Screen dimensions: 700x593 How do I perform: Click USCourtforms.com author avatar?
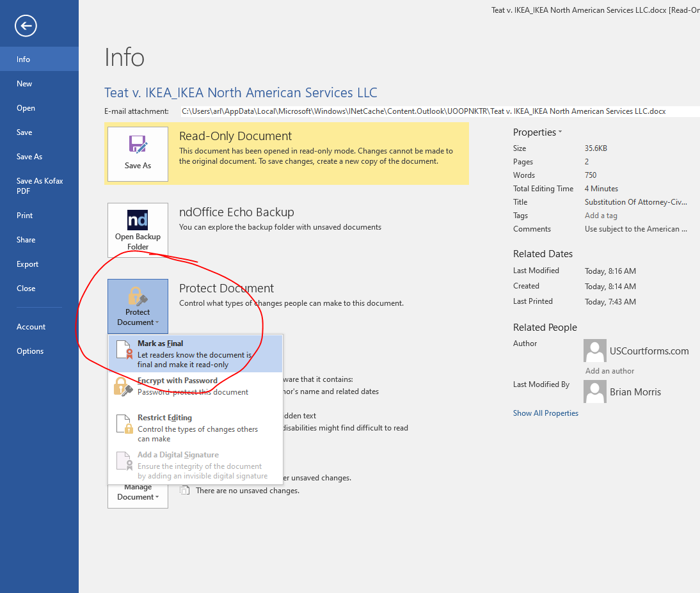pyautogui.click(x=595, y=351)
